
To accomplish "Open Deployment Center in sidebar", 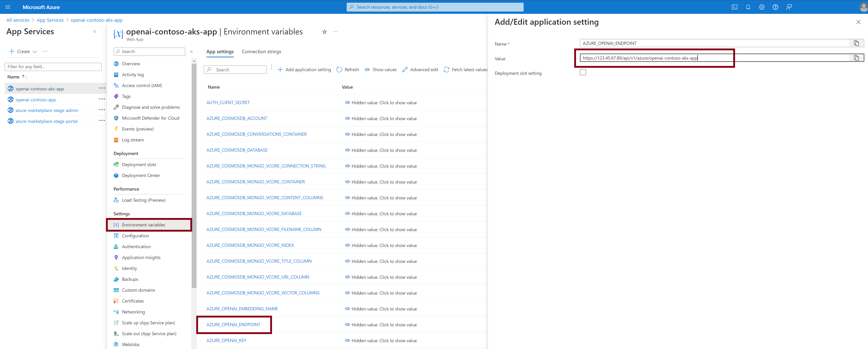I will [140, 176].
